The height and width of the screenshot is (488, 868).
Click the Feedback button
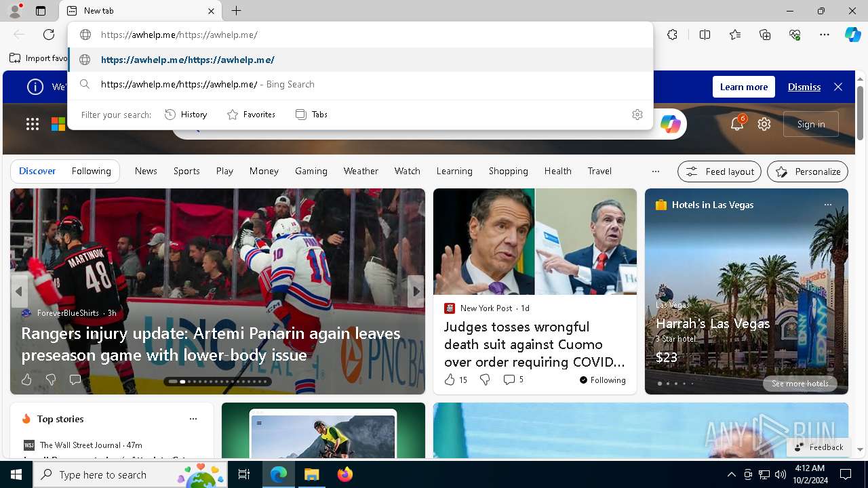pos(818,447)
